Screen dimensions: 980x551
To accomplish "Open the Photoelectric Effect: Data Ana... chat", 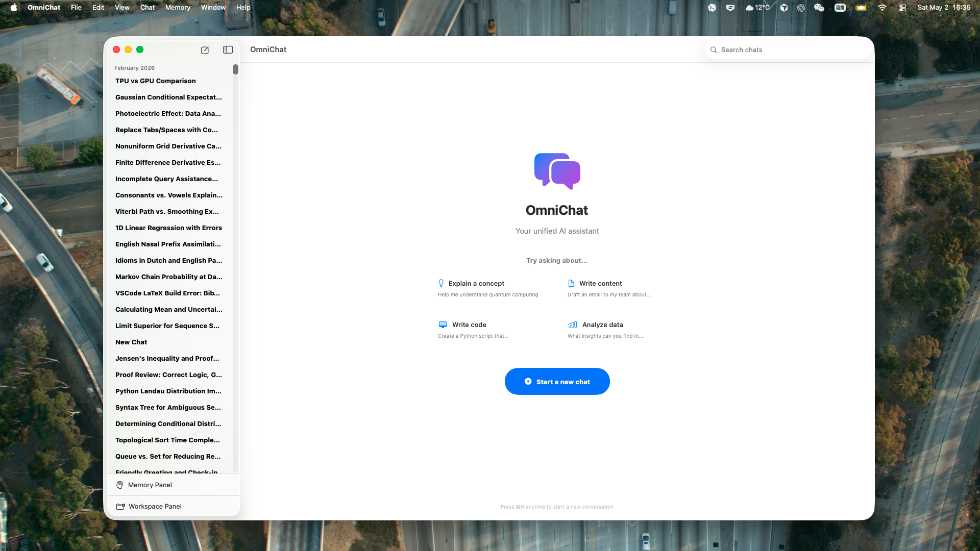I will pyautogui.click(x=170, y=114).
